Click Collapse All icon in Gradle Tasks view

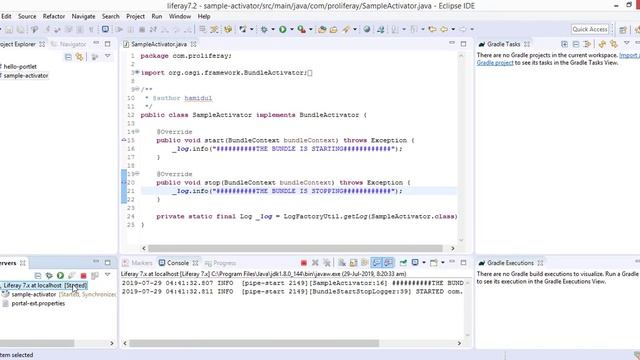point(576,44)
